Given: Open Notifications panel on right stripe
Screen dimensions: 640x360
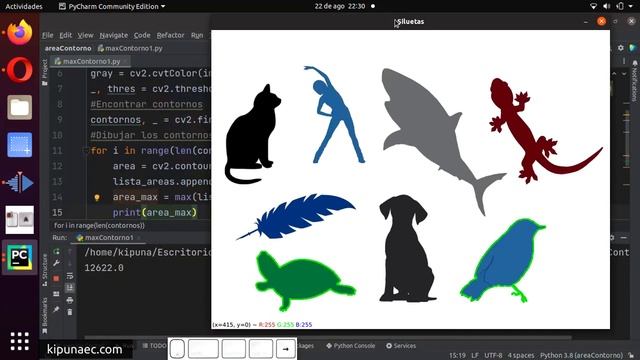Looking at the screenshot, I should click(x=634, y=81).
